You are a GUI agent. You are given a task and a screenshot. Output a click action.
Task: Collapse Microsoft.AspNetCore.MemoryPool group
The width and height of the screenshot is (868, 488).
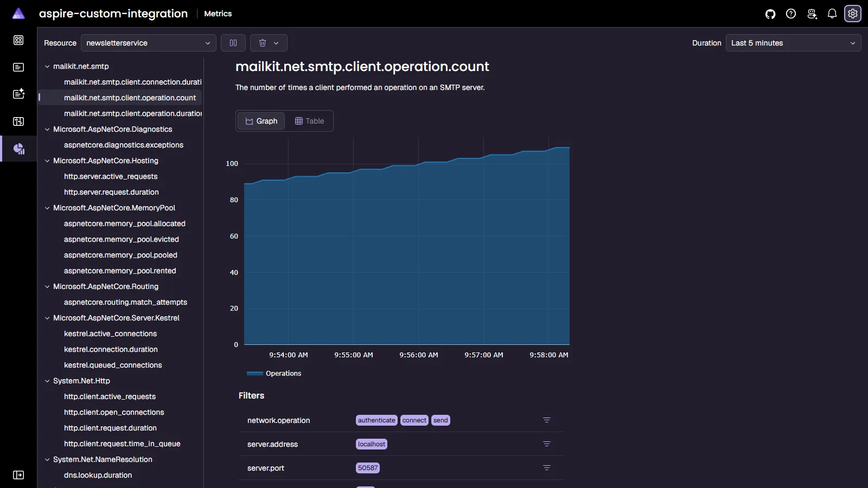[x=47, y=208]
